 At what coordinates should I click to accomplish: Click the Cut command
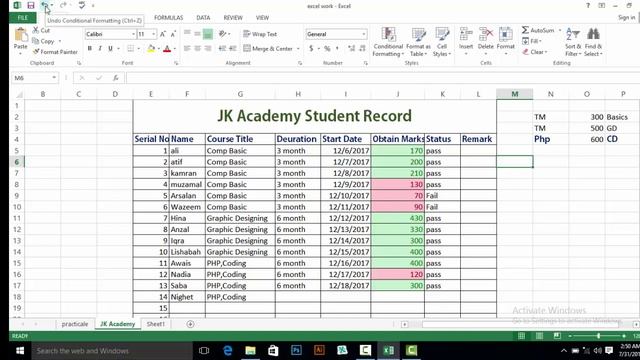click(41, 30)
